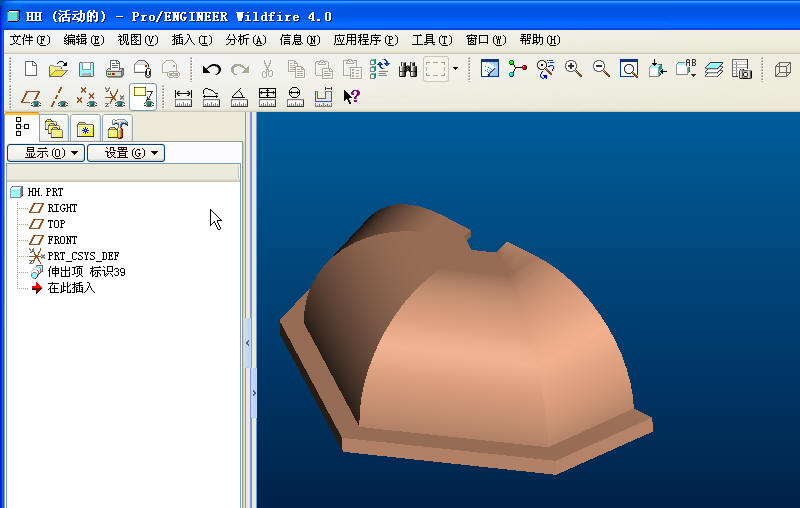The image size is (800, 508).
Task: Open the saved view list icon
Action: (x=686, y=68)
